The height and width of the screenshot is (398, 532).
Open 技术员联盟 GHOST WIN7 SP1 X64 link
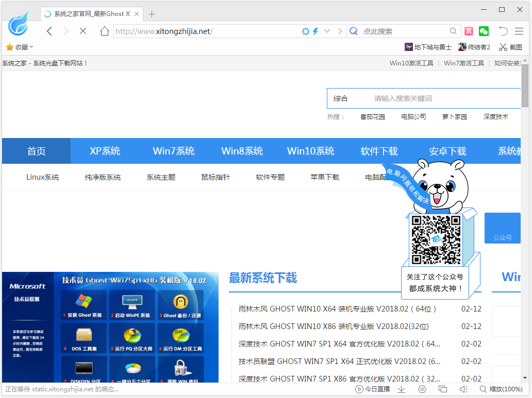(339, 361)
